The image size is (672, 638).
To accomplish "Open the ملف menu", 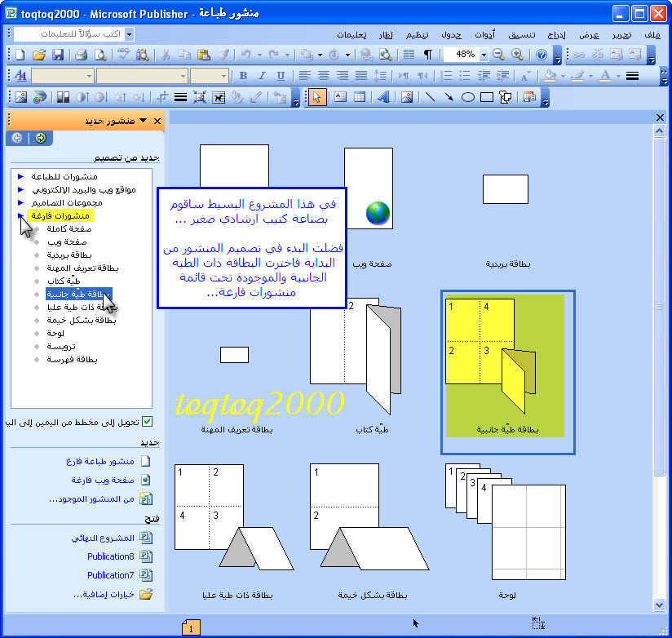I will tap(652, 35).
